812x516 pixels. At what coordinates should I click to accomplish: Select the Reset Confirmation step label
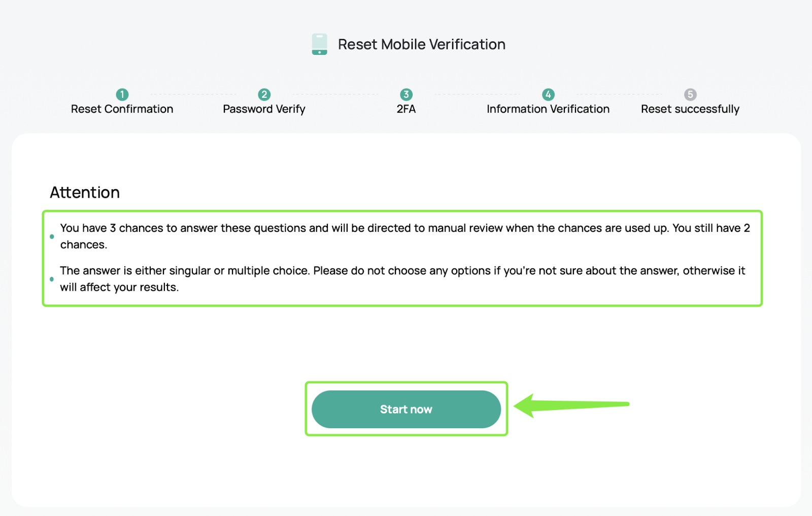122,109
